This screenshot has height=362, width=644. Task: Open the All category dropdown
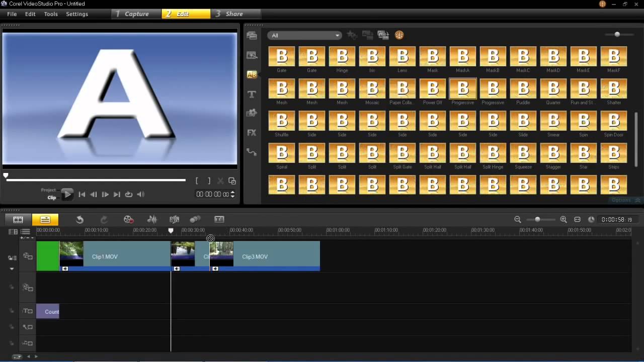pyautogui.click(x=304, y=35)
